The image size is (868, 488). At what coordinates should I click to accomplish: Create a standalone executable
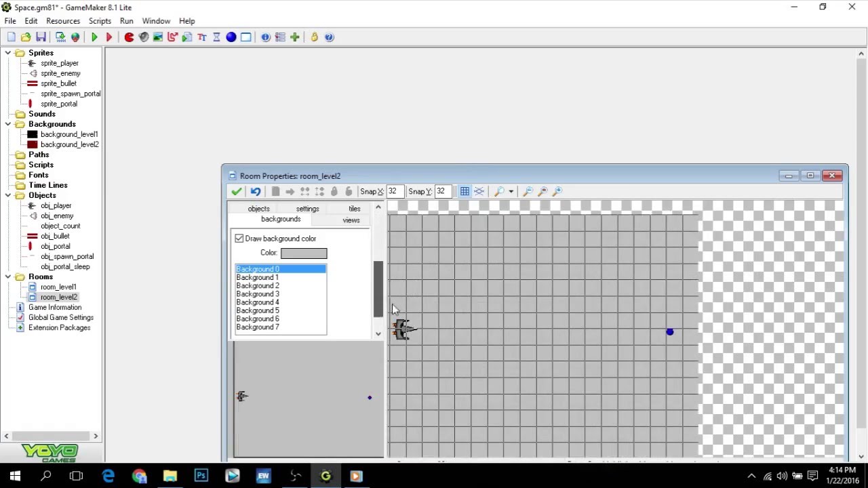(x=60, y=37)
